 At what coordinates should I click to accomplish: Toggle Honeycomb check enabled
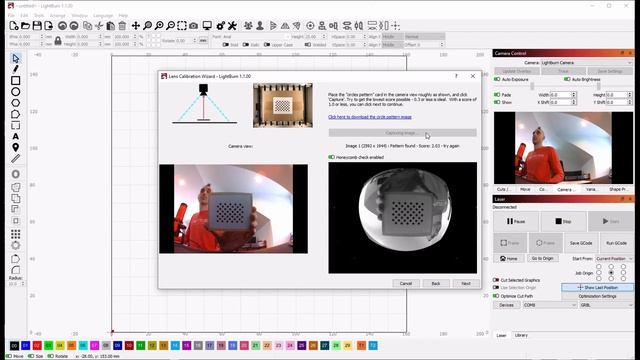[x=331, y=157]
